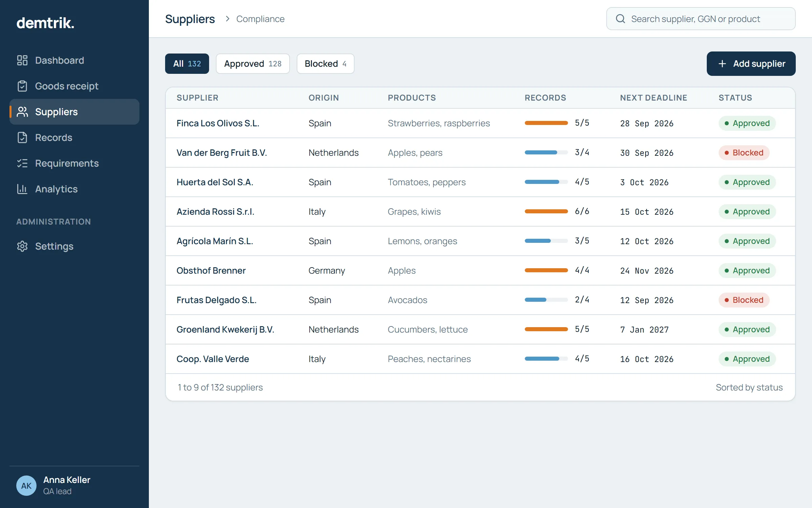This screenshot has height=508, width=812.
Task: Click the Settings gear icon
Action: pyautogui.click(x=22, y=246)
